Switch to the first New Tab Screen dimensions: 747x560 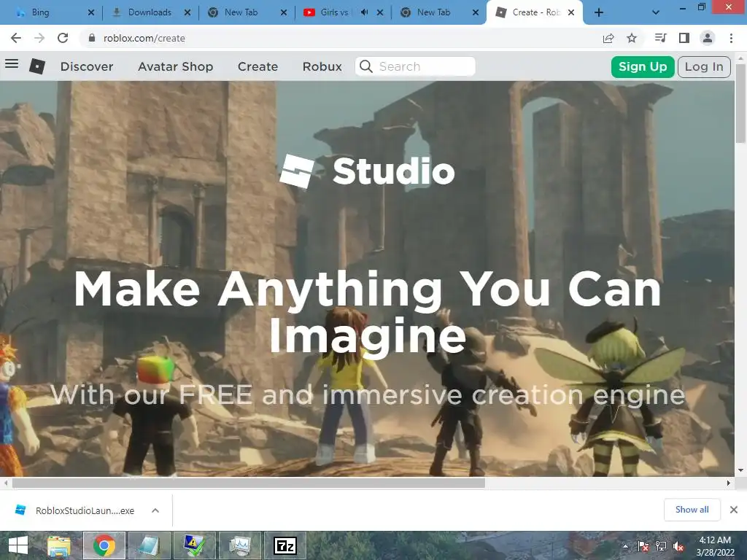pos(241,12)
